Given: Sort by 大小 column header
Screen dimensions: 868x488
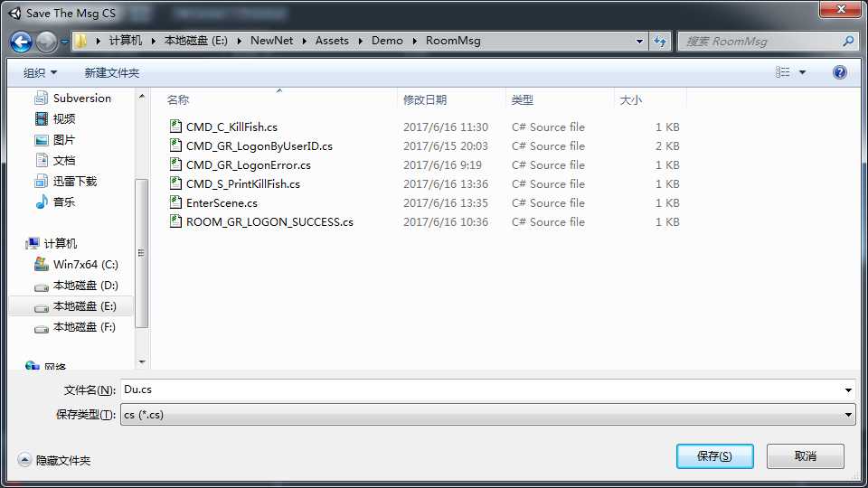Looking at the screenshot, I should [630, 99].
